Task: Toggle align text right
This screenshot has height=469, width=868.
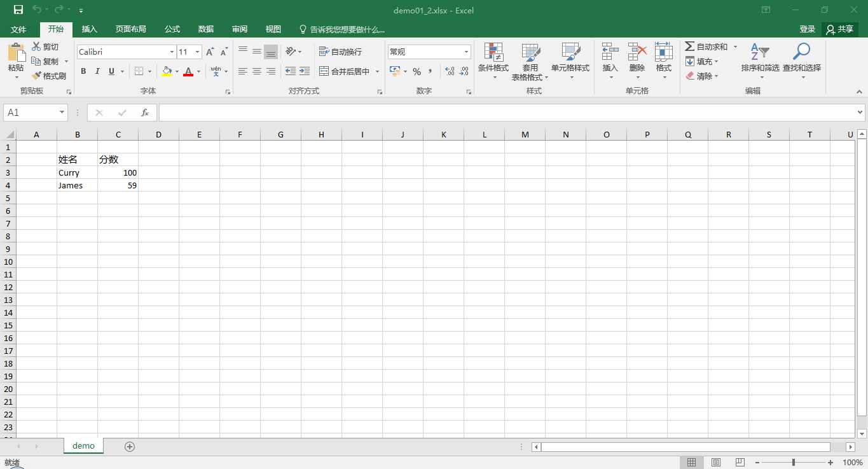Action: [271, 71]
